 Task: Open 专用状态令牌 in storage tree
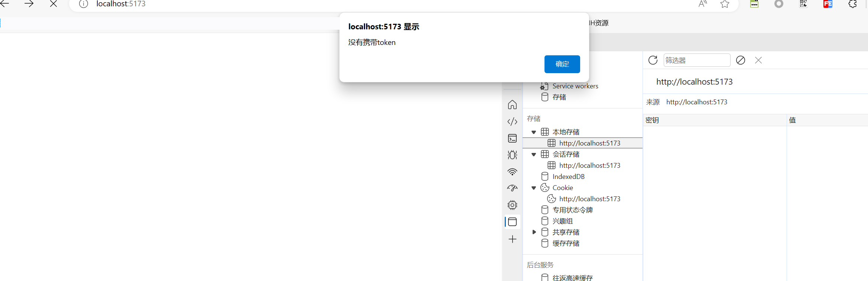tap(572, 210)
